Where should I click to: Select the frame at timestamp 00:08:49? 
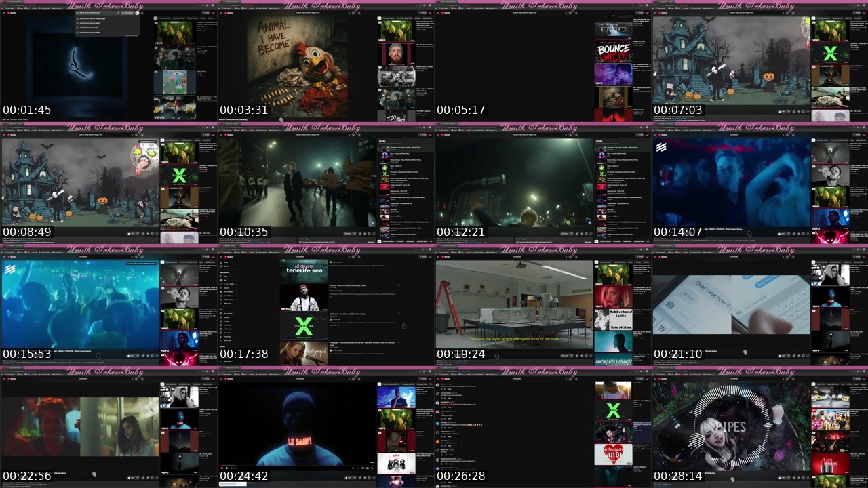pyautogui.click(x=108, y=183)
